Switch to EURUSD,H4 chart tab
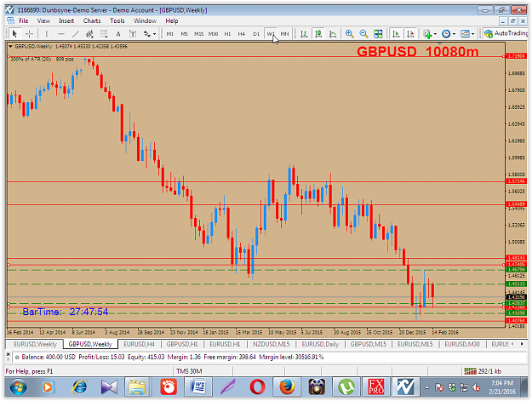Image resolution: width=532 pixels, height=401 pixels. tap(139, 344)
